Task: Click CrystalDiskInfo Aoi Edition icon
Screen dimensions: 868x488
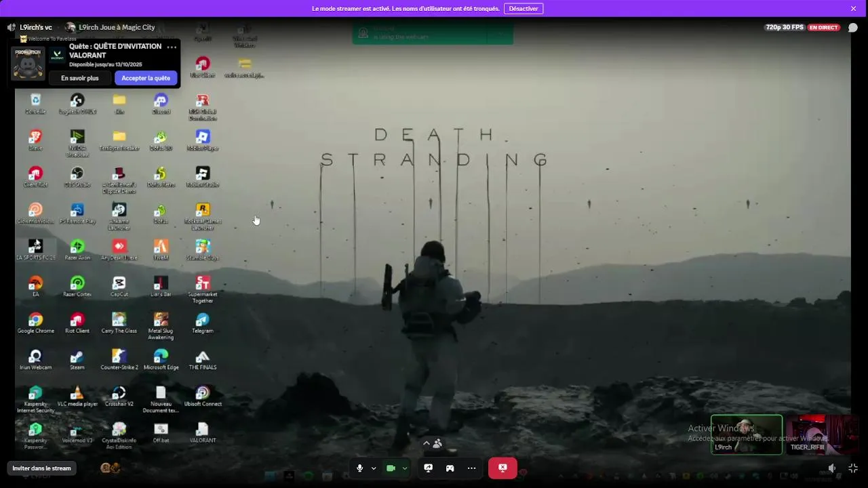Action: coord(119,436)
